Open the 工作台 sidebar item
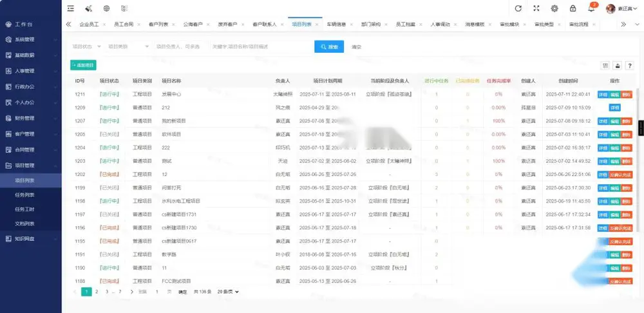644x313 pixels. (31, 24)
